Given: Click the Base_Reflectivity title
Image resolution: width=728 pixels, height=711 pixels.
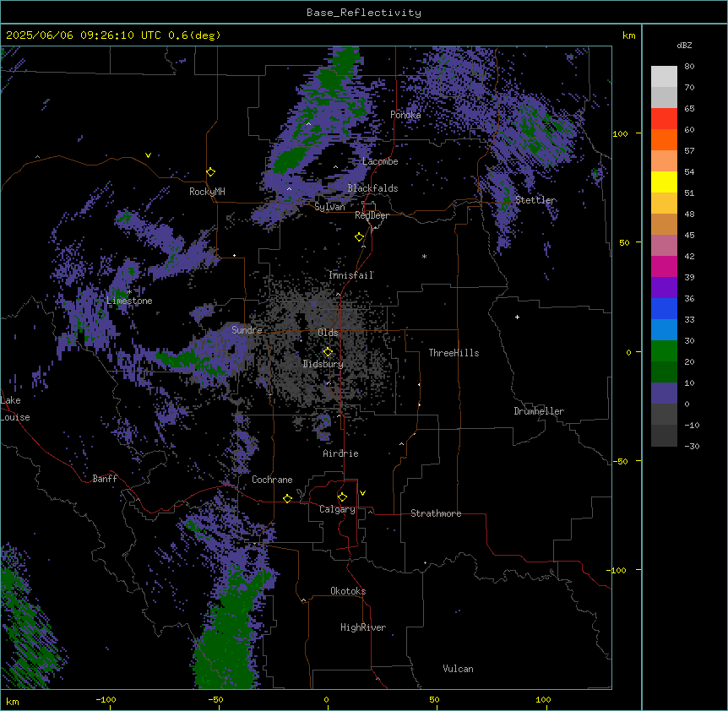Looking at the screenshot, I should point(364,13).
